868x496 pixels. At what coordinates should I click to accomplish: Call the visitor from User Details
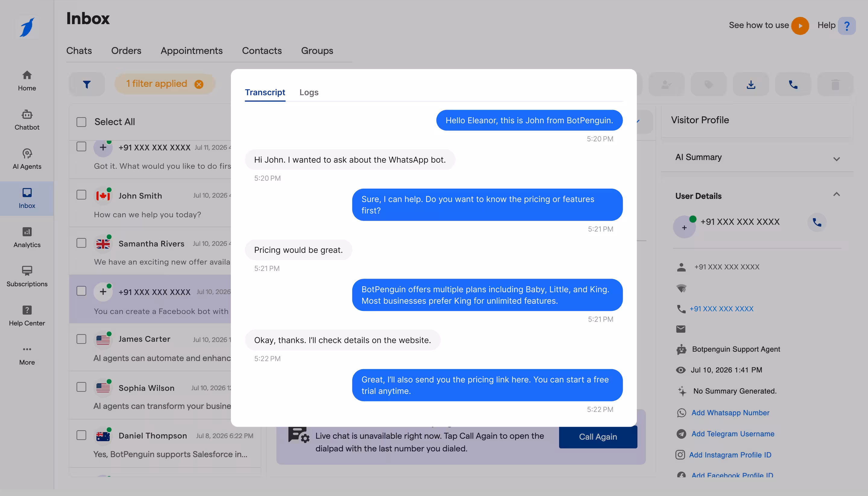point(817,222)
